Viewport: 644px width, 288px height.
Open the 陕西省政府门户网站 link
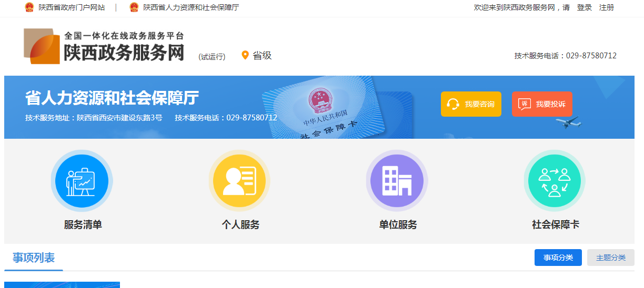(x=72, y=7)
